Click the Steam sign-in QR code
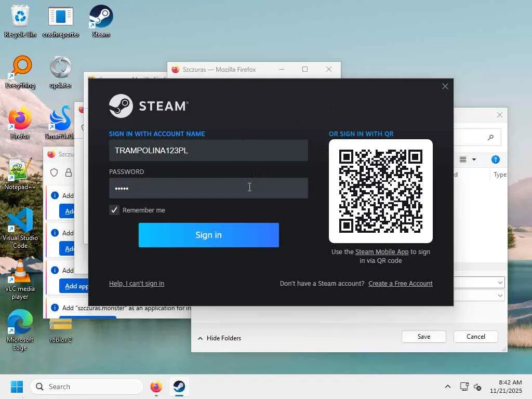The height and width of the screenshot is (399, 532). point(381,191)
